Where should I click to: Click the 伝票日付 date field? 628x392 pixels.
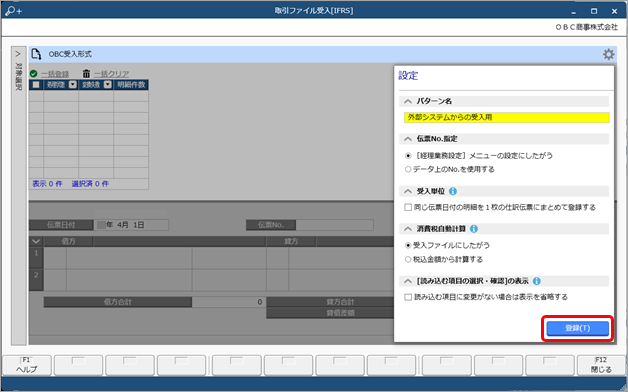click(131, 225)
